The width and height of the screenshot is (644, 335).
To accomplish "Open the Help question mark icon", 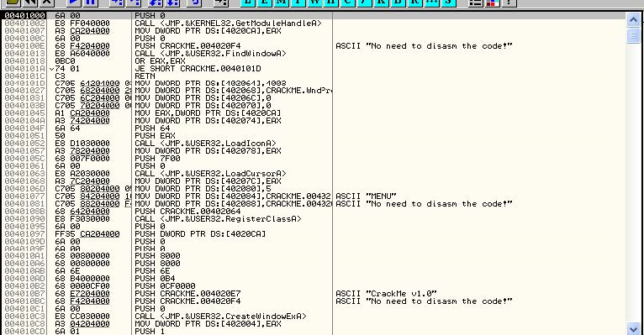I will coord(509,2).
